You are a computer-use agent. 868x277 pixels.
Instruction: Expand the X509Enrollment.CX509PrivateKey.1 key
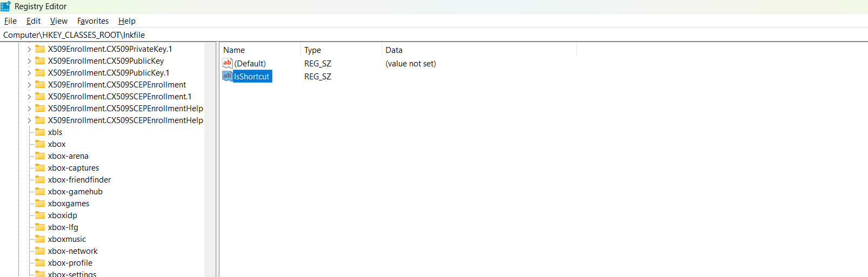[29, 49]
